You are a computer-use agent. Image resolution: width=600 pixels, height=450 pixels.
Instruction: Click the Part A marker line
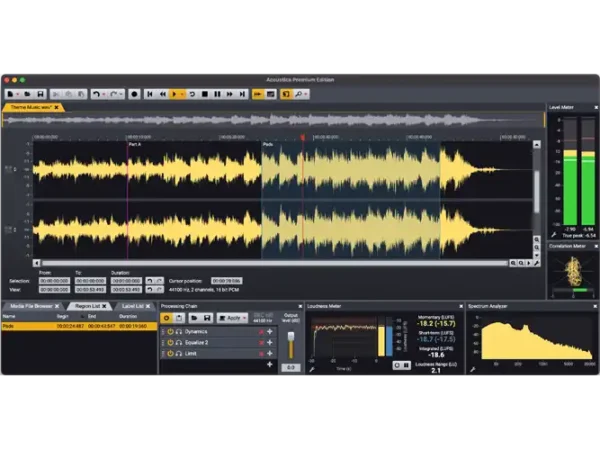click(127, 199)
